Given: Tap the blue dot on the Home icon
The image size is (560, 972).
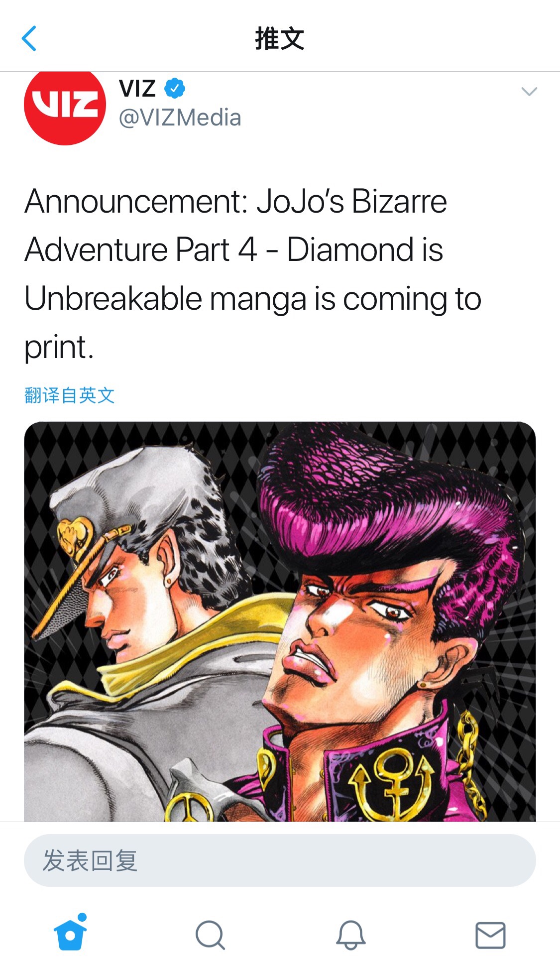Looking at the screenshot, I should pyautogui.click(x=83, y=917).
